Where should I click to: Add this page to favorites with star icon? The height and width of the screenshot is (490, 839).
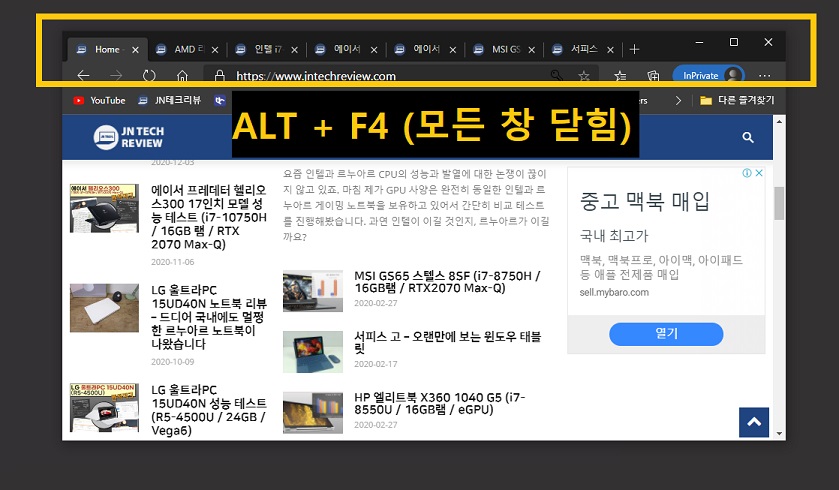point(584,75)
